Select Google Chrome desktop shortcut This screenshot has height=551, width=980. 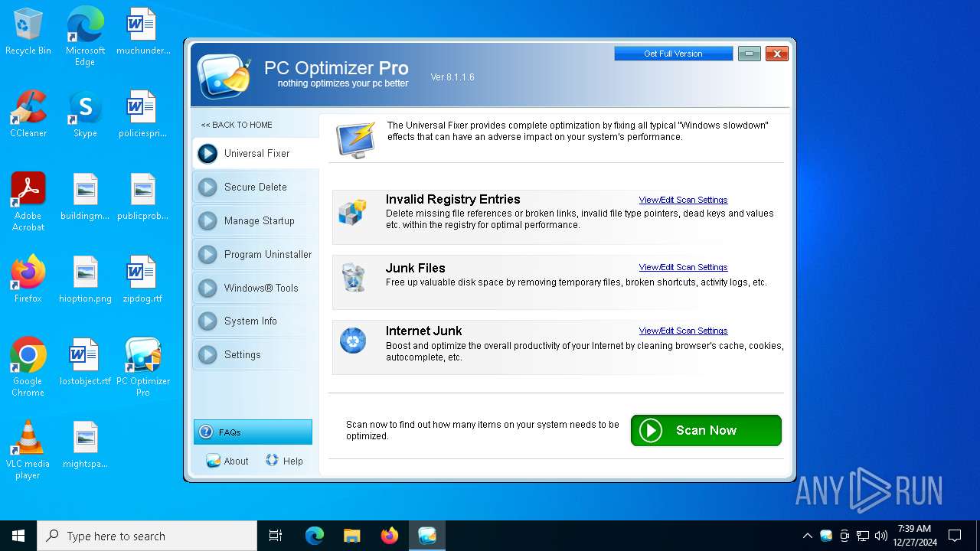28,367
